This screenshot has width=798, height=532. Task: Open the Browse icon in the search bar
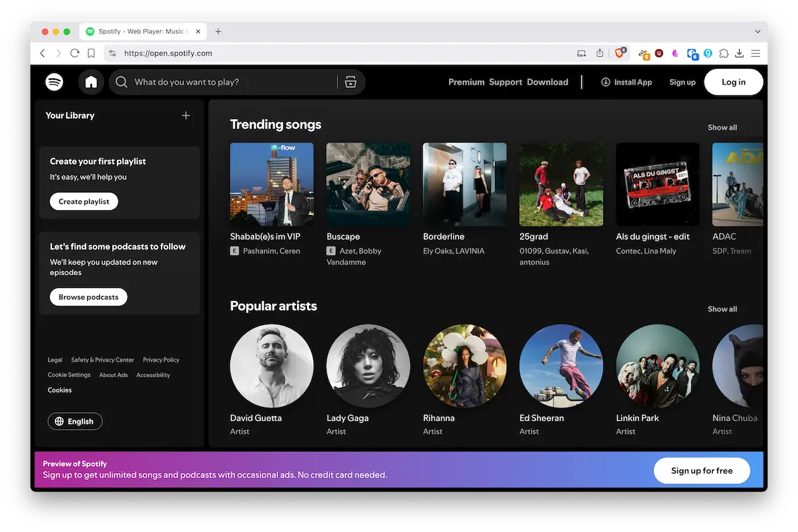point(351,82)
